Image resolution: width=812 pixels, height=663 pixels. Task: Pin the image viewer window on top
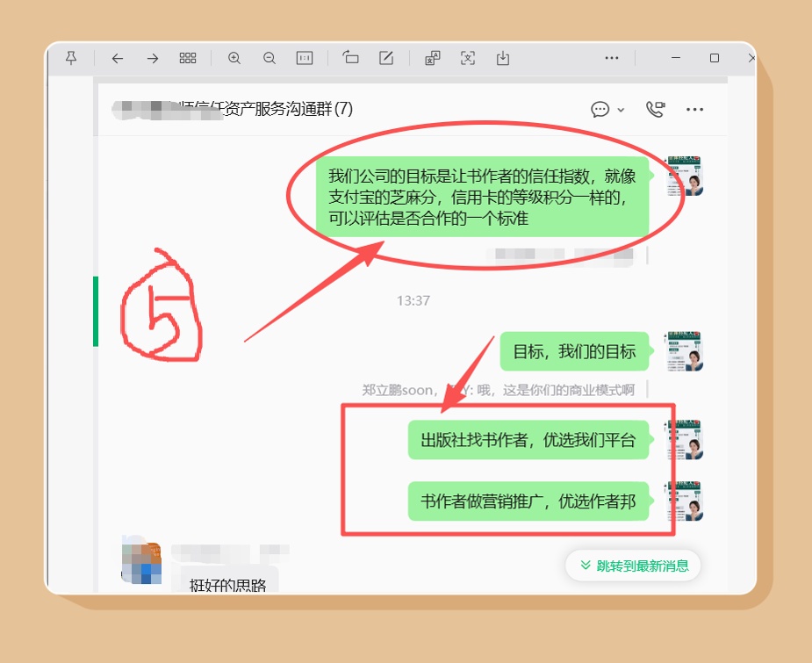[x=72, y=58]
